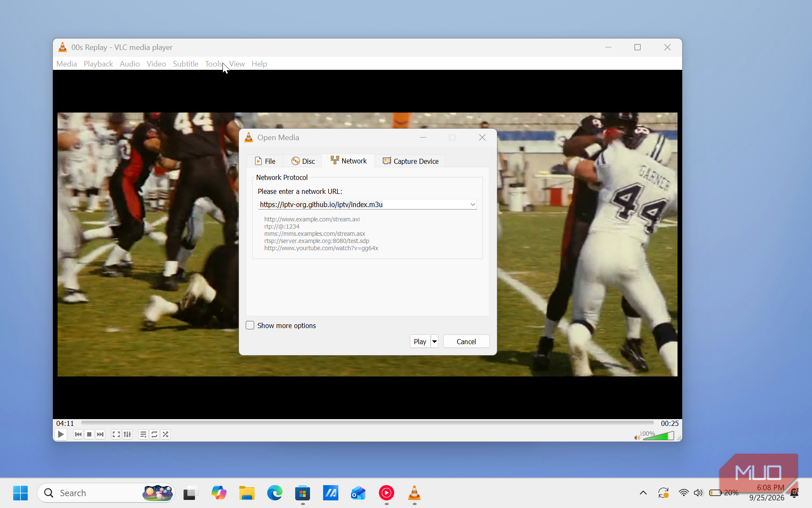
Task: Toggle the playlist view icon
Action: coord(143,434)
